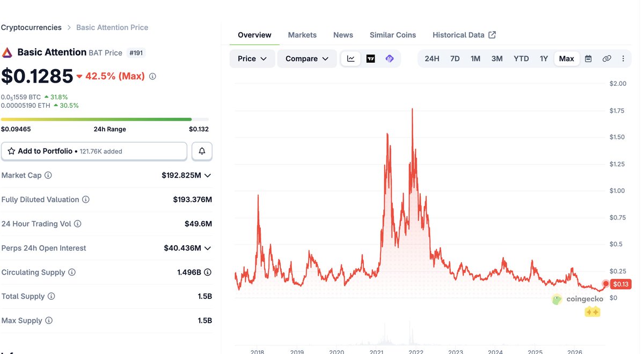Select the YTD time range
644x354 pixels.
(x=521, y=58)
